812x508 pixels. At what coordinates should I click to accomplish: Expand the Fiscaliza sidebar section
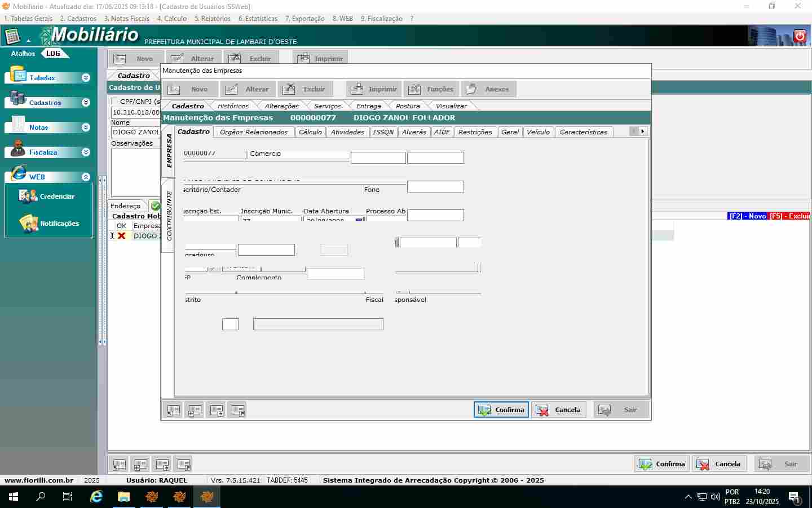tap(86, 152)
